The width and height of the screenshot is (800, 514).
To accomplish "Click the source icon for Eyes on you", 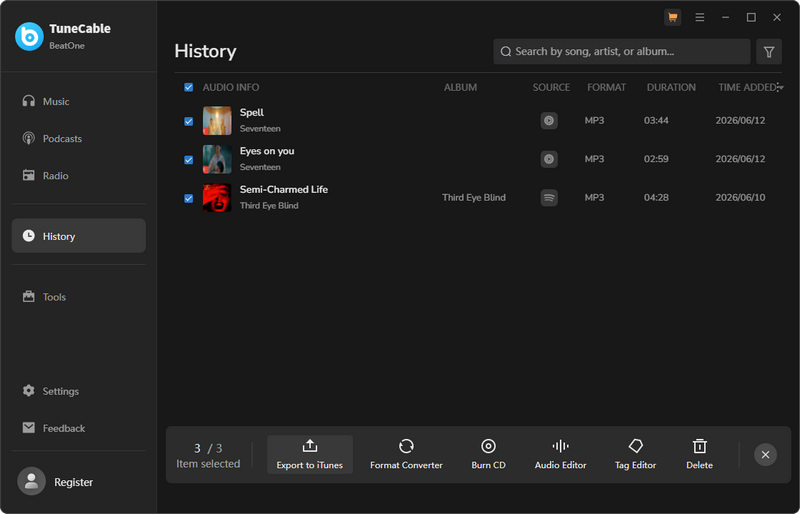I will 549,159.
